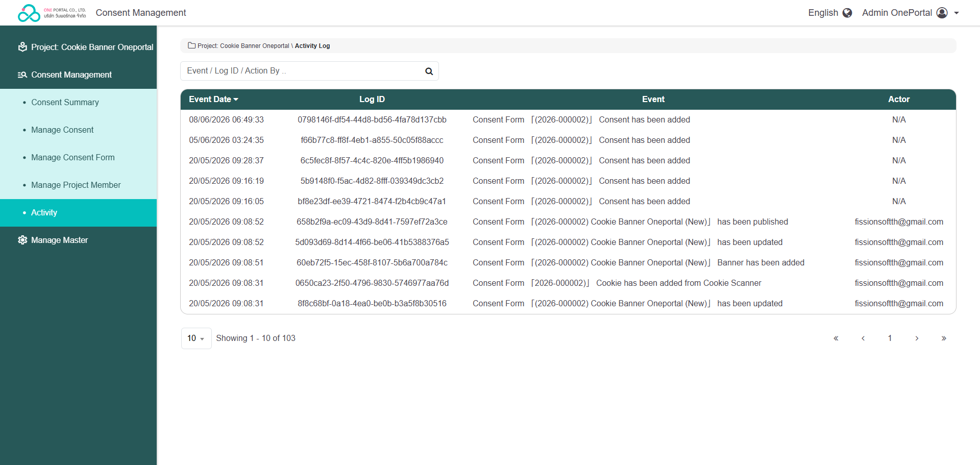The image size is (980, 465).
Task: Go to the next page
Action: [x=917, y=338]
